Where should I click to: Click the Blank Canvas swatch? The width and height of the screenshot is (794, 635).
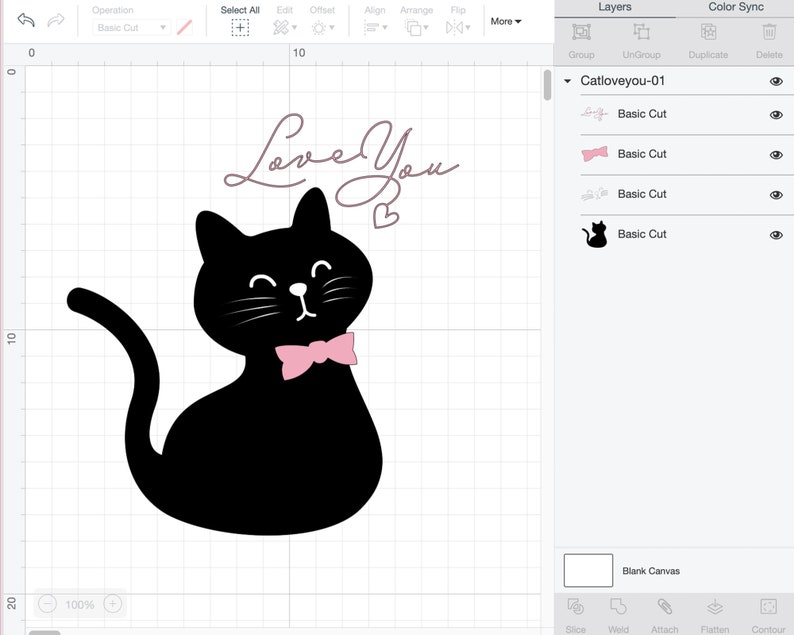pyautogui.click(x=588, y=570)
